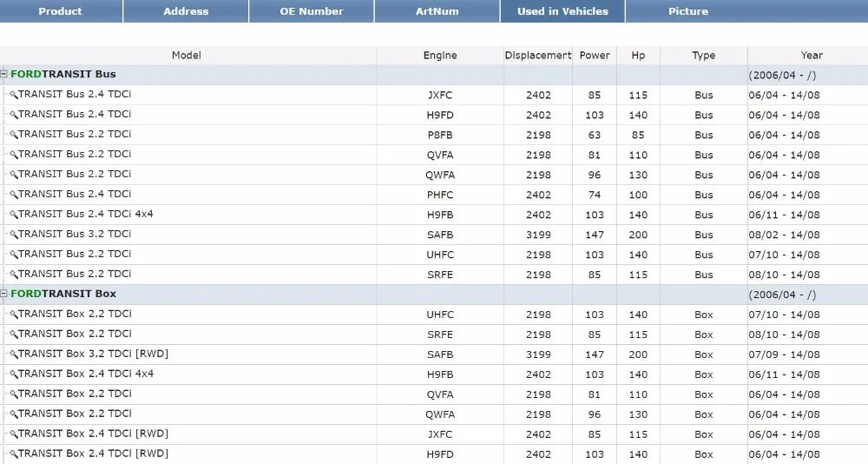Click magnifier icon for Bus 2.2 TDCi P8FB
Screen dimensions: 868x464
pos(13,135)
